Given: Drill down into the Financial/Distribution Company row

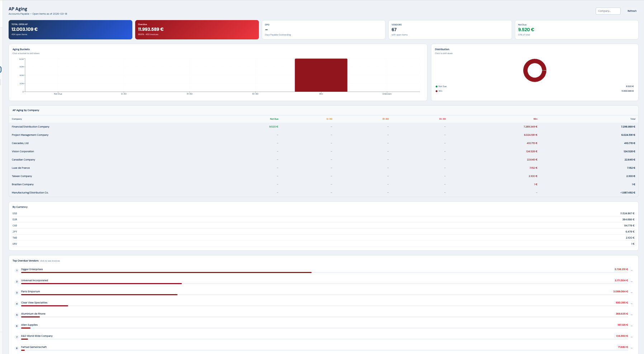Looking at the screenshot, I should pos(143,126).
